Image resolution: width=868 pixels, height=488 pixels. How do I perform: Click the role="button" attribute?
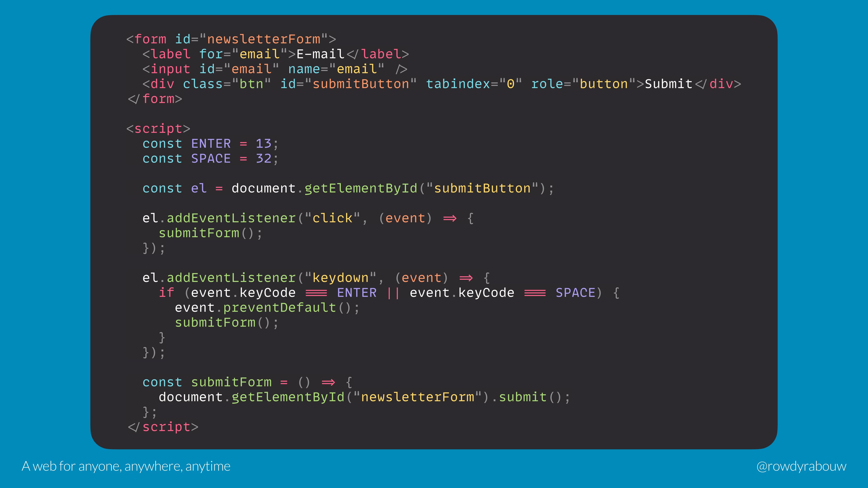point(583,84)
